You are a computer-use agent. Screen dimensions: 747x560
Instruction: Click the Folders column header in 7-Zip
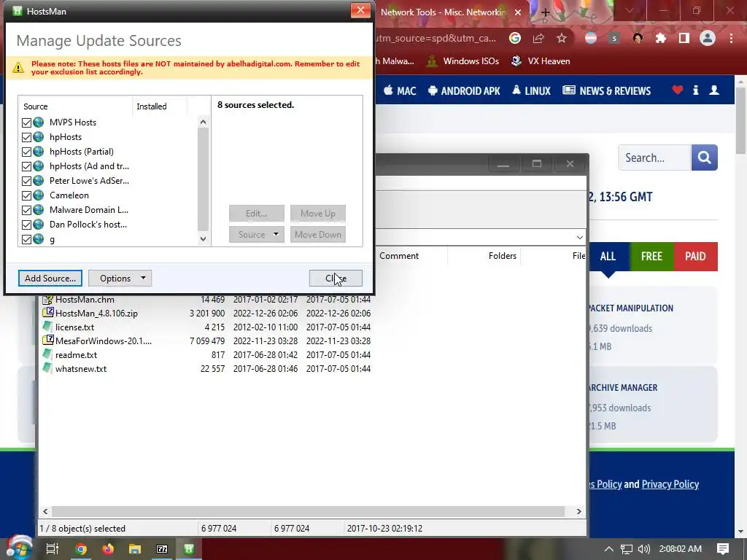502,256
